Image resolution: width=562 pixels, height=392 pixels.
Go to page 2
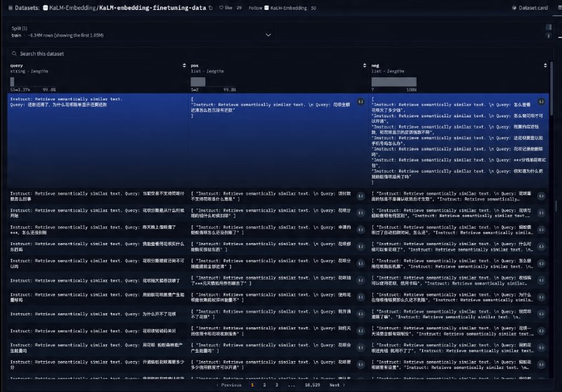tap(265, 385)
